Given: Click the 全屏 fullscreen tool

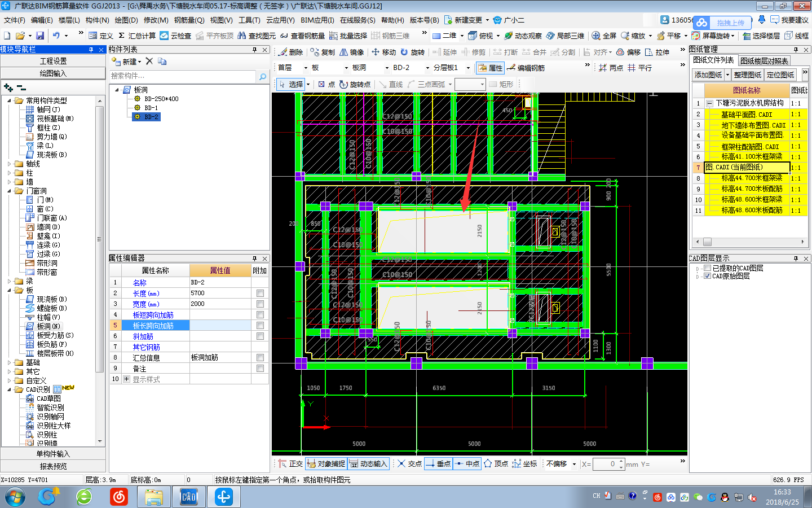Looking at the screenshot, I should point(604,36).
